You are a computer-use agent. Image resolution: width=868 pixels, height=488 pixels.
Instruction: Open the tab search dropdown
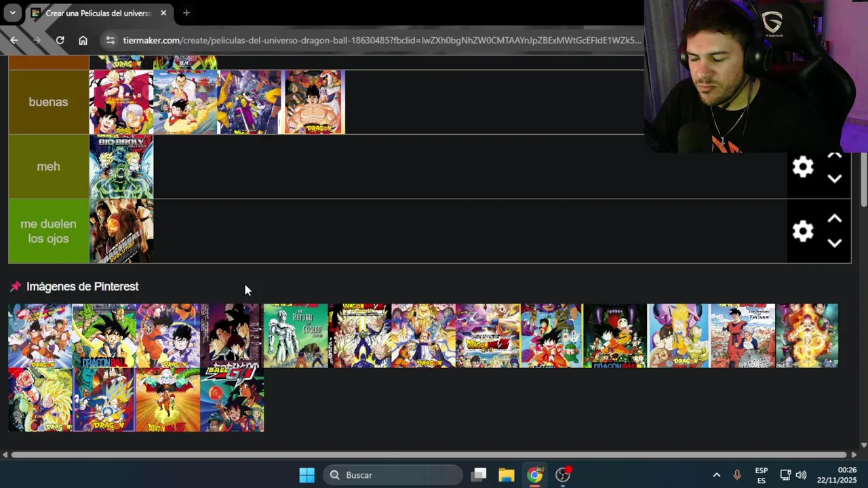click(x=12, y=13)
